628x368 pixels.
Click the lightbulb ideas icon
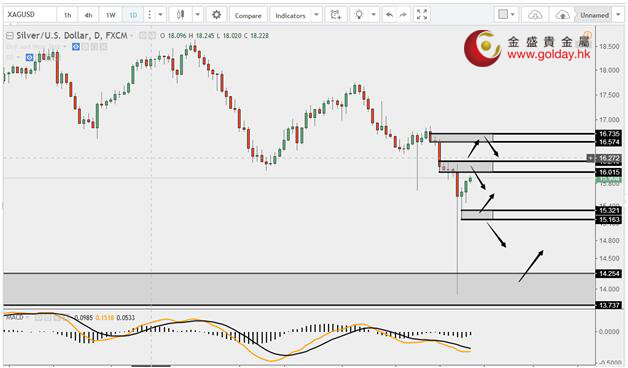tap(359, 15)
